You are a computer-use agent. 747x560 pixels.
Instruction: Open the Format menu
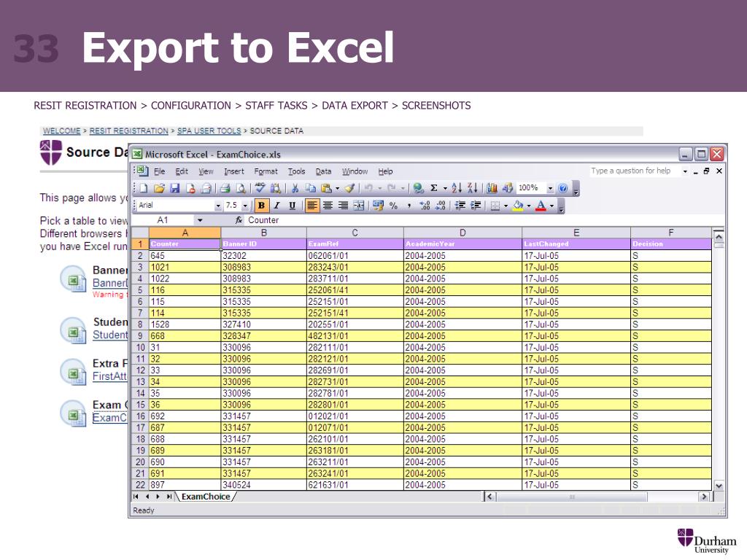pos(266,171)
